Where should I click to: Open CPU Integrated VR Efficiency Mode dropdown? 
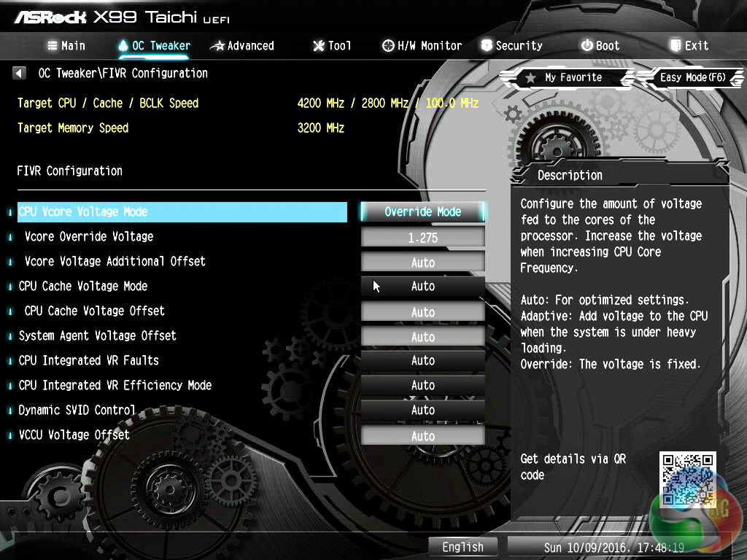(422, 385)
